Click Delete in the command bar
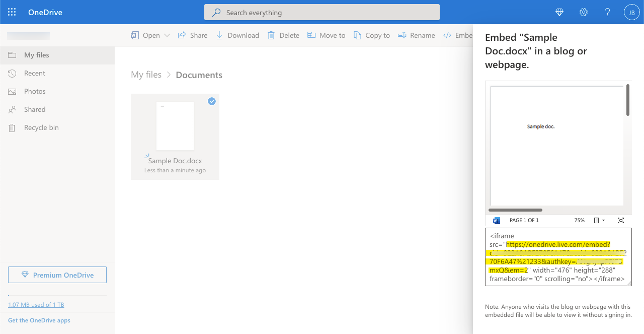 click(283, 35)
